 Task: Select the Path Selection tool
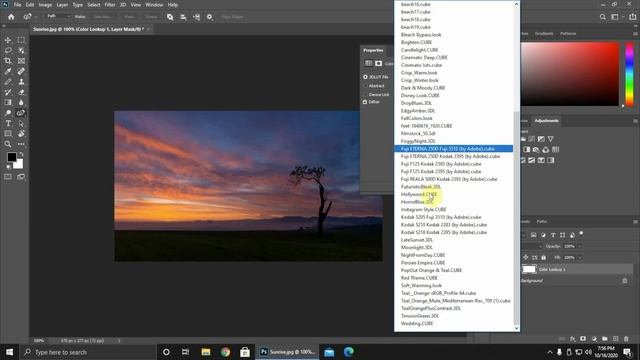tap(21, 123)
